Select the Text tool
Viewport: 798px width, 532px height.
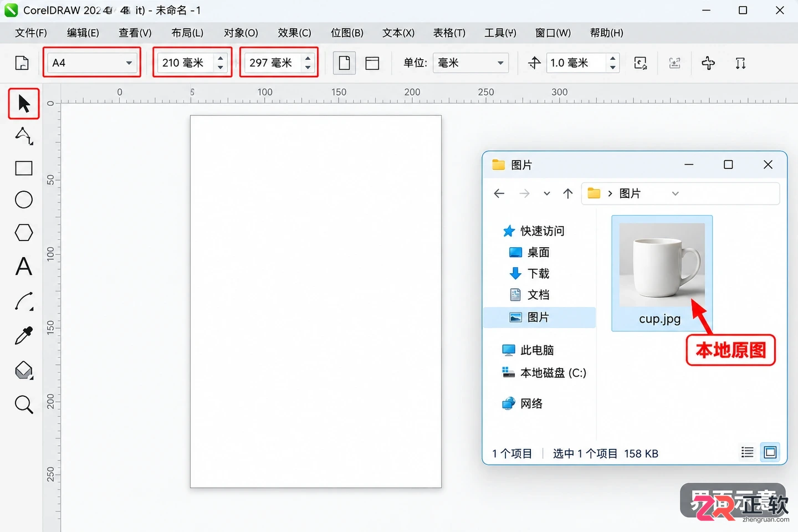pyautogui.click(x=24, y=267)
